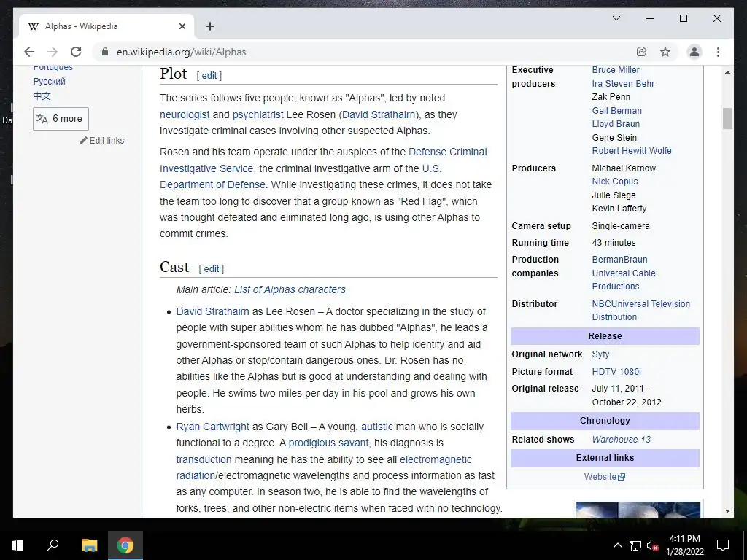Open the external Website link
The width and height of the screenshot is (747, 560).
(x=604, y=477)
